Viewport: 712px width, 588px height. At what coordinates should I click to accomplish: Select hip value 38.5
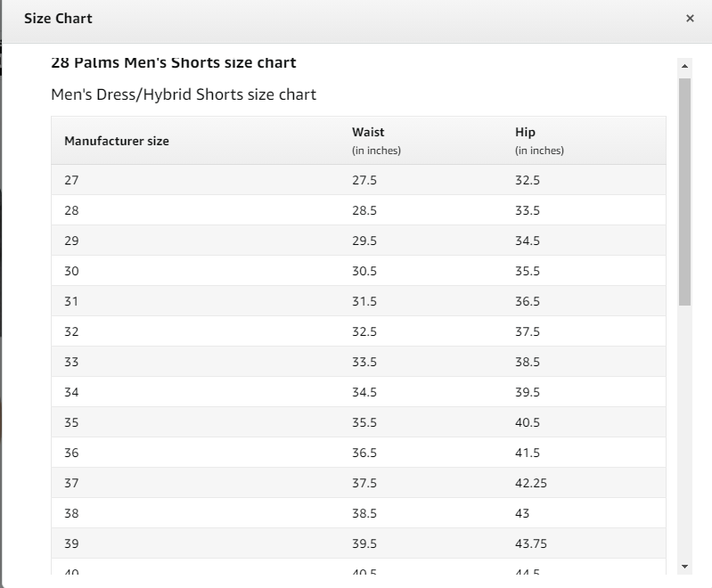528,362
